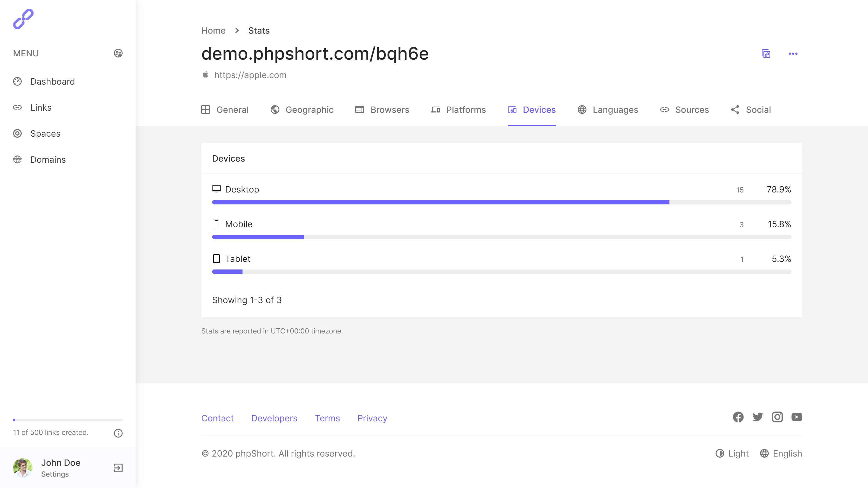Click the Developers footer link
Screen dimensions: 868x488
click(274, 418)
